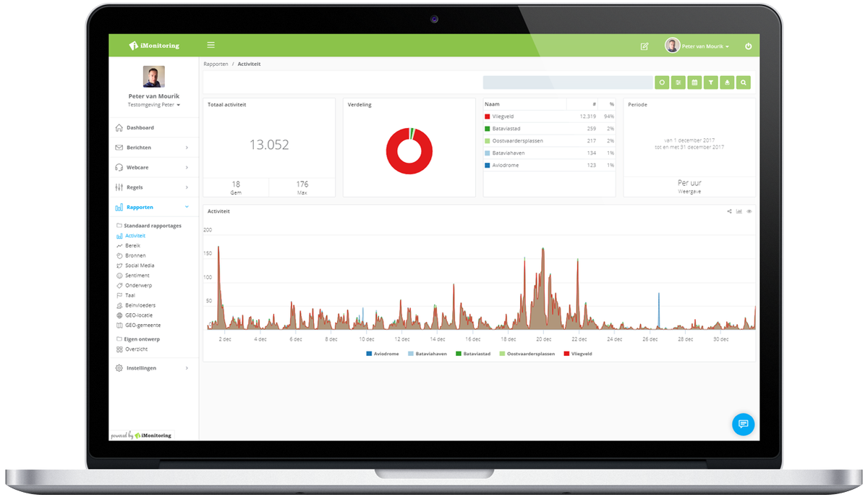Open the filter funnel toolbar button
Viewport: 868px width, 497px height.
[711, 82]
